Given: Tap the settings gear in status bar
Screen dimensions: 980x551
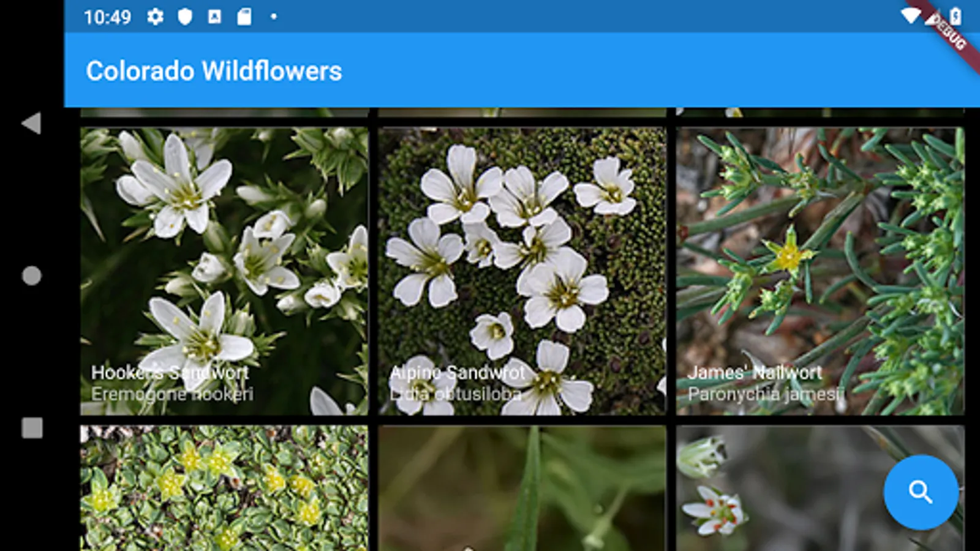Looking at the screenshot, I should (155, 17).
